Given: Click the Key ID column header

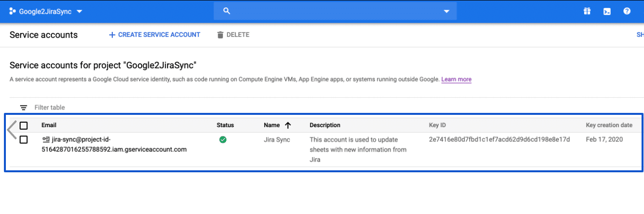Looking at the screenshot, I should tap(437, 125).
